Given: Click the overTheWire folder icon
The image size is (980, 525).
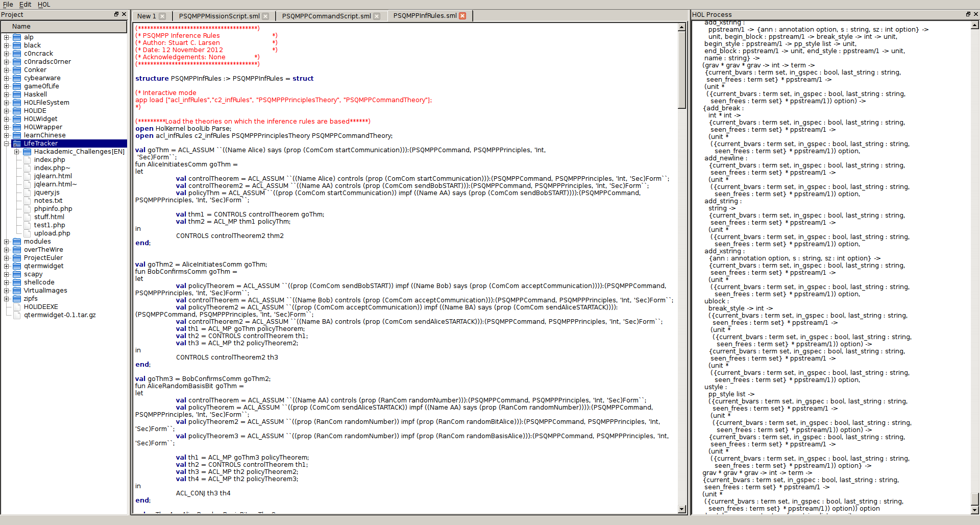Looking at the screenshot, I should tap(17, 250).
